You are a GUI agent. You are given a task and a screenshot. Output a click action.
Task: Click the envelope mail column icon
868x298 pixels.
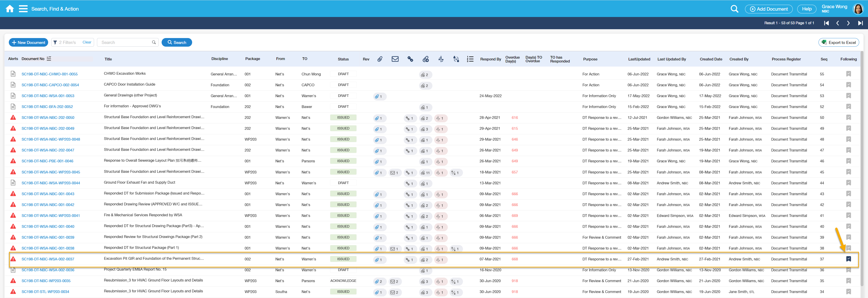tap(395, 59)
